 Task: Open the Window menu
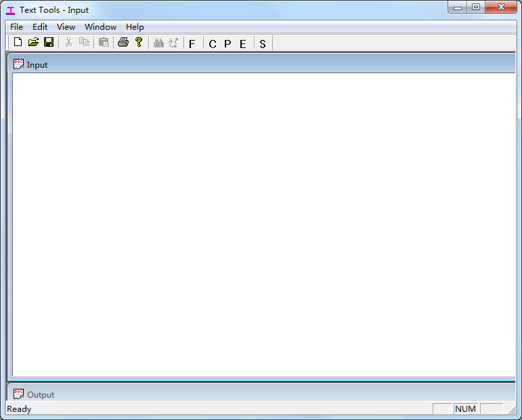click(x=100, y=27)
